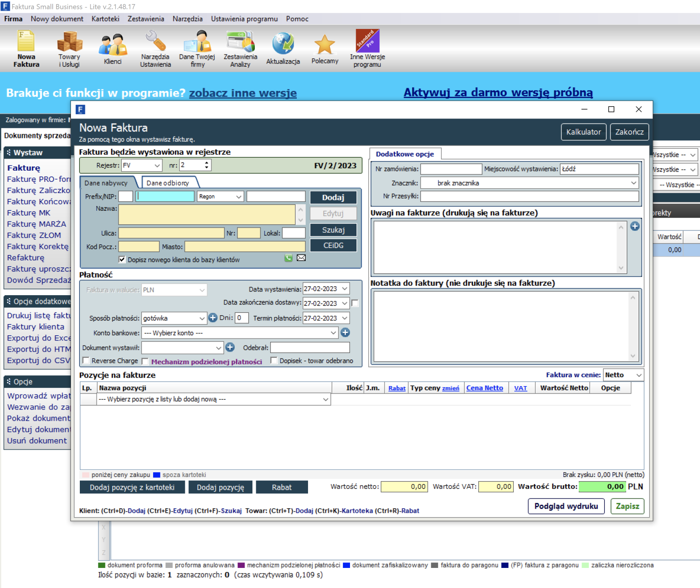Click plus icon next to Dokument wystawił
The height and width of the screenshot is (588, 700).
(x=230, y=347)
